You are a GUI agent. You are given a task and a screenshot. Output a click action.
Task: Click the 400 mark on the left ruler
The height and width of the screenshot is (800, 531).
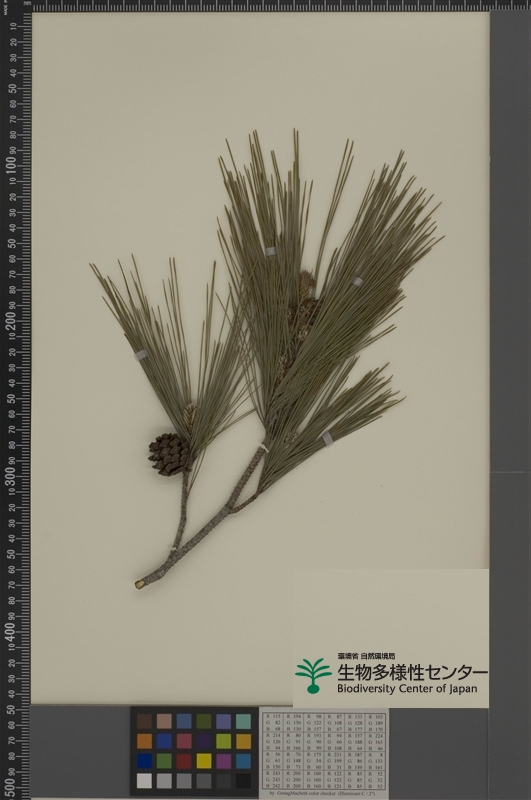pyautogui.click(x=10, y=631)
